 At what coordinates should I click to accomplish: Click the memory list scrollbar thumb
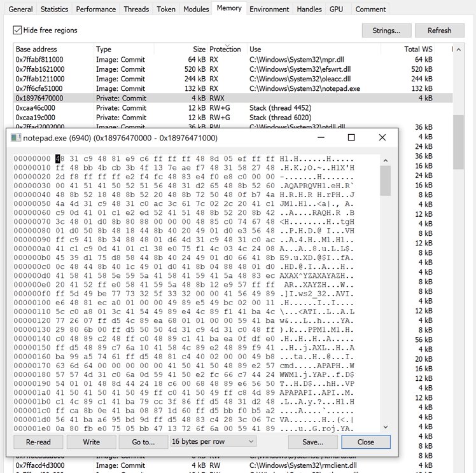tap(458, 142)
